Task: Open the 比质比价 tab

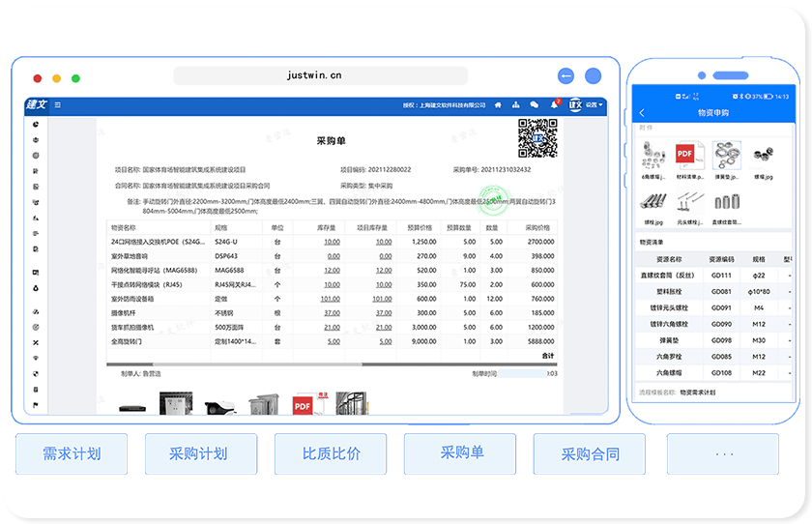Action: (332, 453)
